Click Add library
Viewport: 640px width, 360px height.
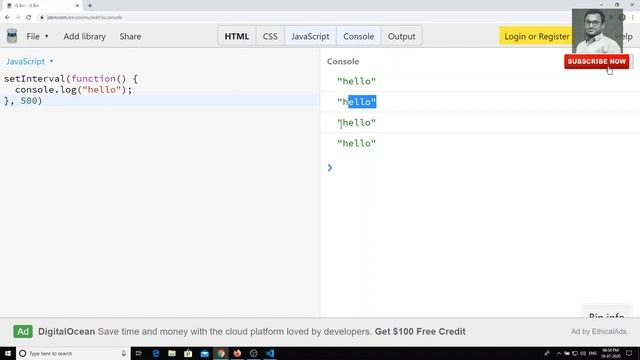coord(84,36)
